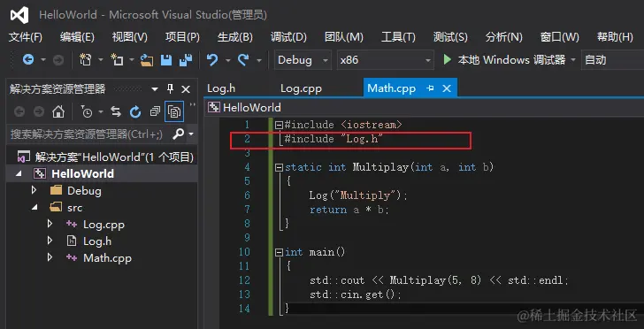Open the 测试(S) menu
This screenshot has width=644, height=329.
pyautogui.click(x=450, y=37)
